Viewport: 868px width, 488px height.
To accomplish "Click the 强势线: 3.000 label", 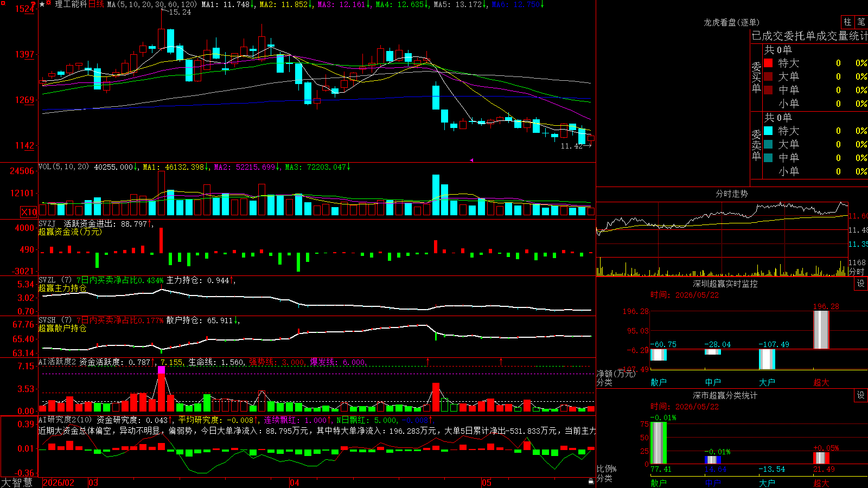I will pyautogui.click(x=277, y=362).
